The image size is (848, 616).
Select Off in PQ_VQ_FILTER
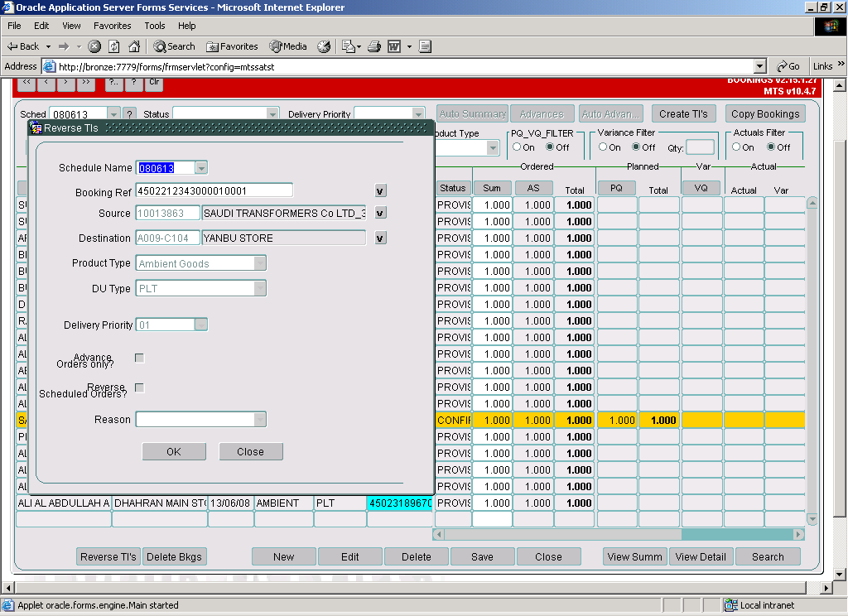pyautogui.click(x=550, y=147)
